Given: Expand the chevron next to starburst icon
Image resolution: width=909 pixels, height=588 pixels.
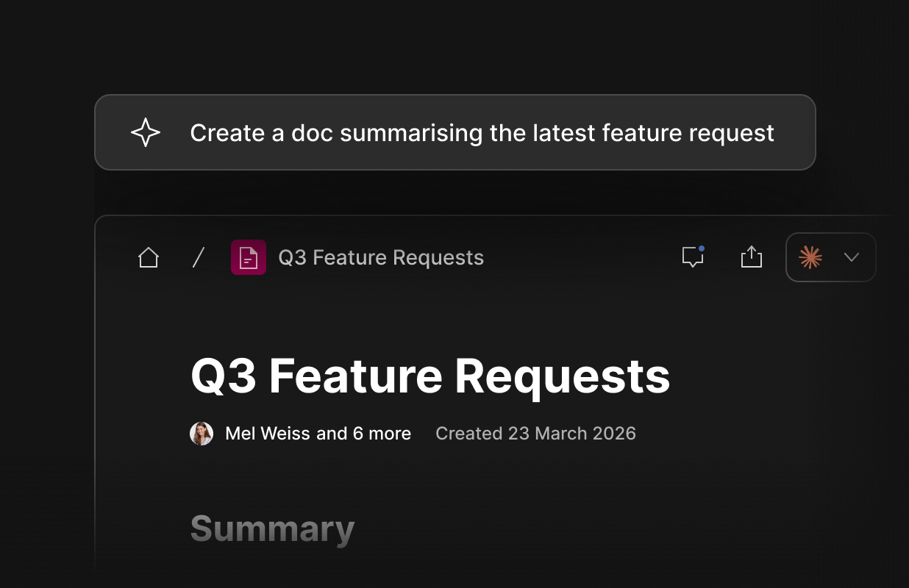Looking at the screenshot, I should pyautogui.click(x=852, y=257).
